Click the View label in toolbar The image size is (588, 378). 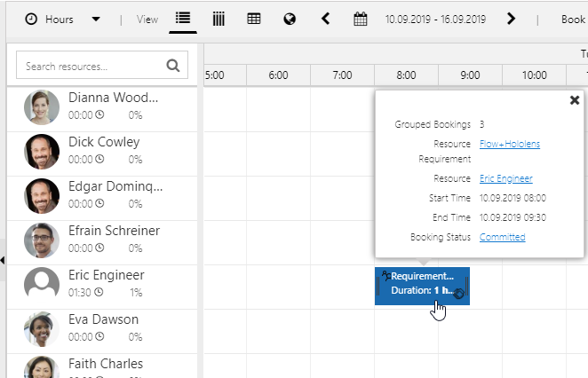[x=147, y=20]
